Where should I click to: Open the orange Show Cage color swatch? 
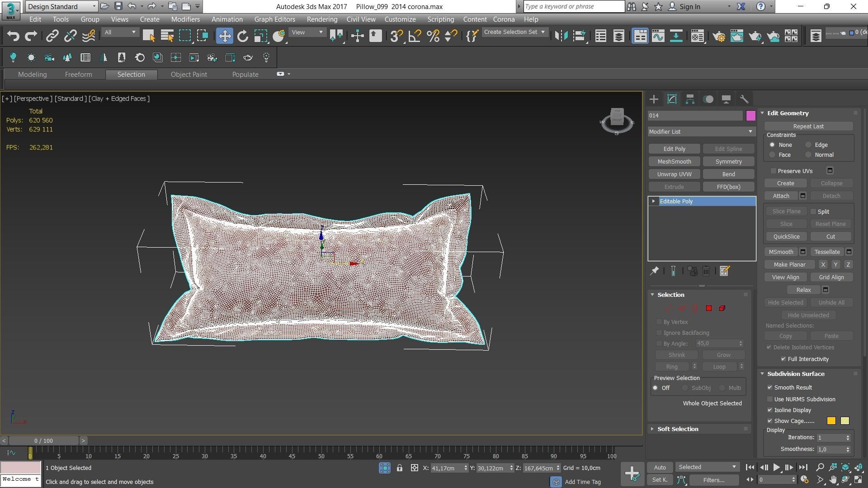point(831,421)
